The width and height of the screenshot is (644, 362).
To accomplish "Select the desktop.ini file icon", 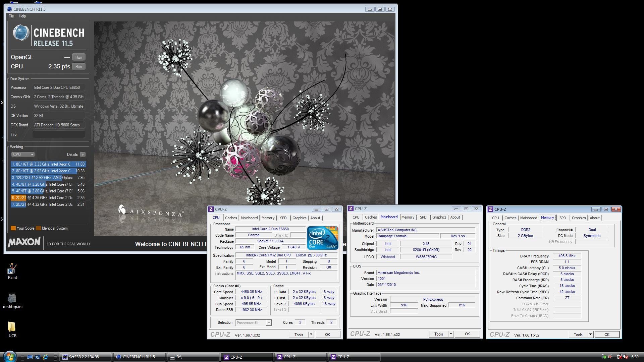I will point(12,301).
